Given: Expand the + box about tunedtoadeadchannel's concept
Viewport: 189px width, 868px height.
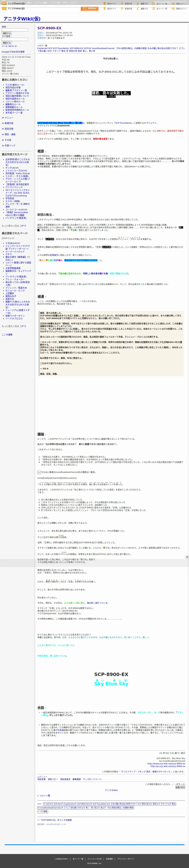Looking at the screenshot, I should click(x=39, y=472).
